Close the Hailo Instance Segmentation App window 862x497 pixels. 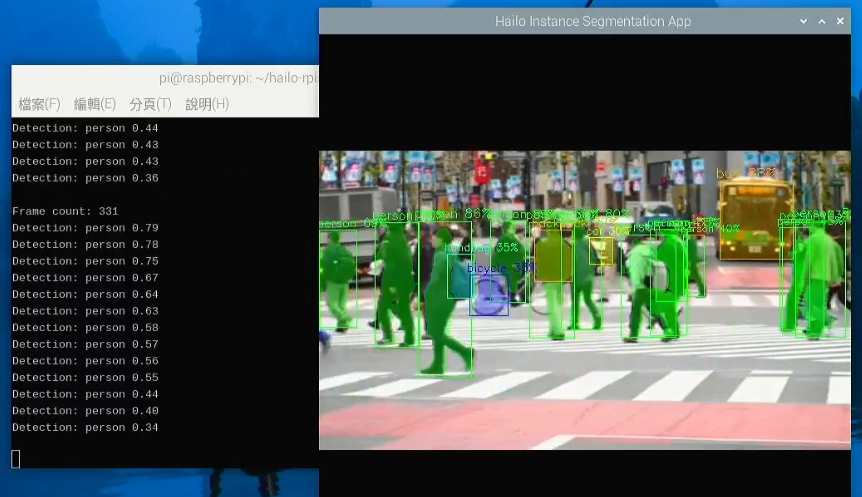point(840,21)
